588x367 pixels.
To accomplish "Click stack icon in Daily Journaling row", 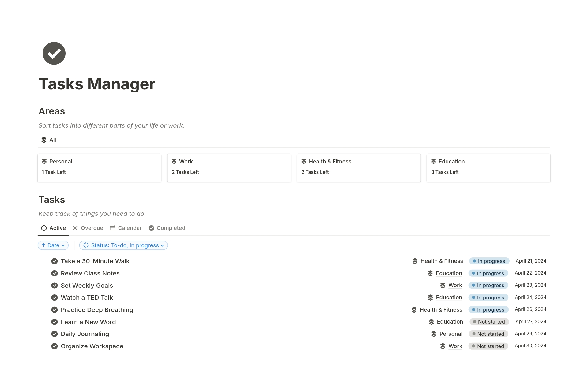I will point(434,334).
